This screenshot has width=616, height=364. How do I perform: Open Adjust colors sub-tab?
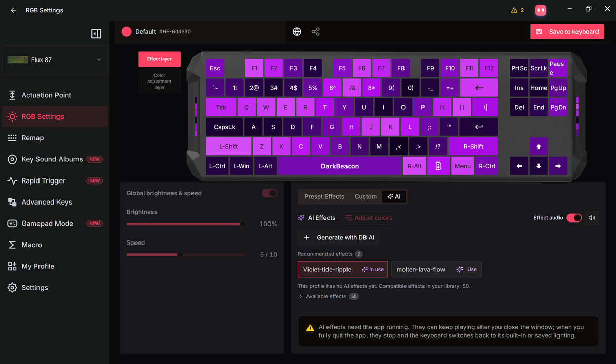tap(369, 218)
